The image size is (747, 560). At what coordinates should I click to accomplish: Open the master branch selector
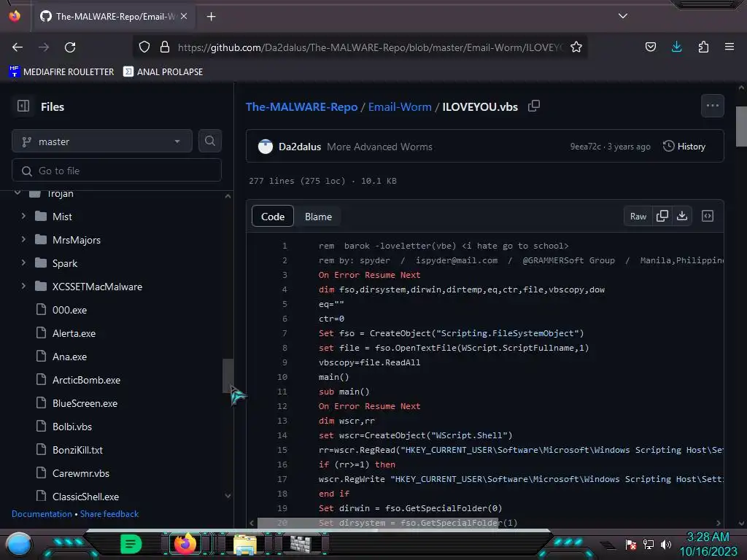(102, 141)
